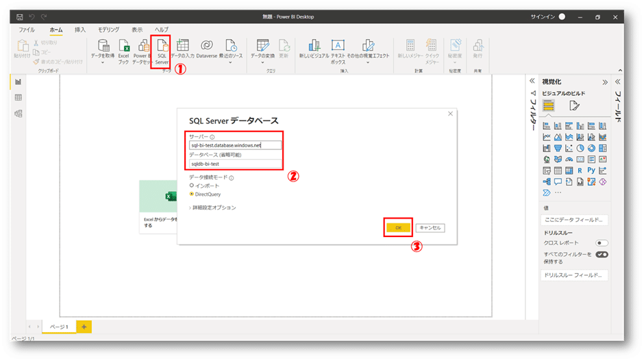Expand the フィルター pane

(x=532, y=81)
